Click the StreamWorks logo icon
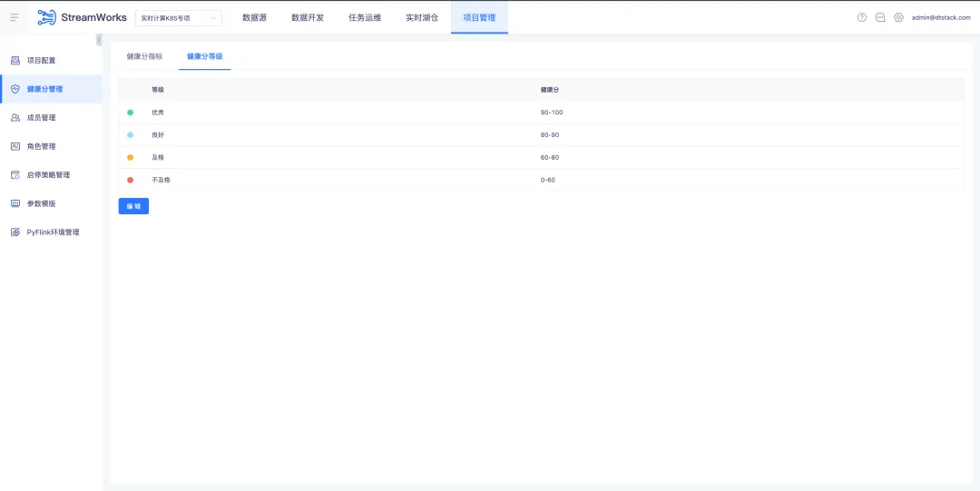 [x=47, y=17]
